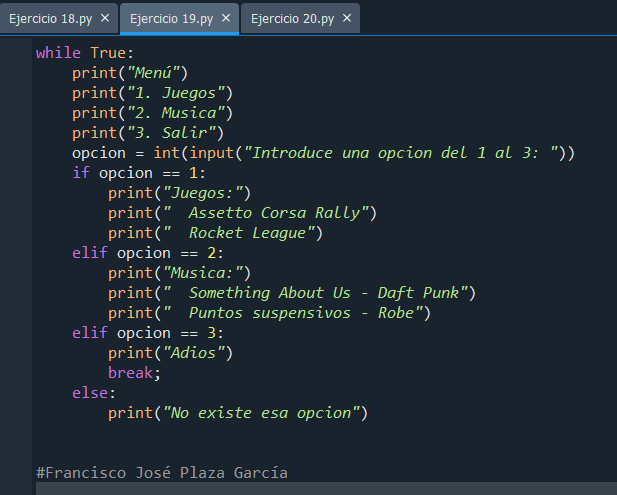Click the print("Menú") statement
Viewport: 617px width, 495px height.
click(x=130, y=73)
